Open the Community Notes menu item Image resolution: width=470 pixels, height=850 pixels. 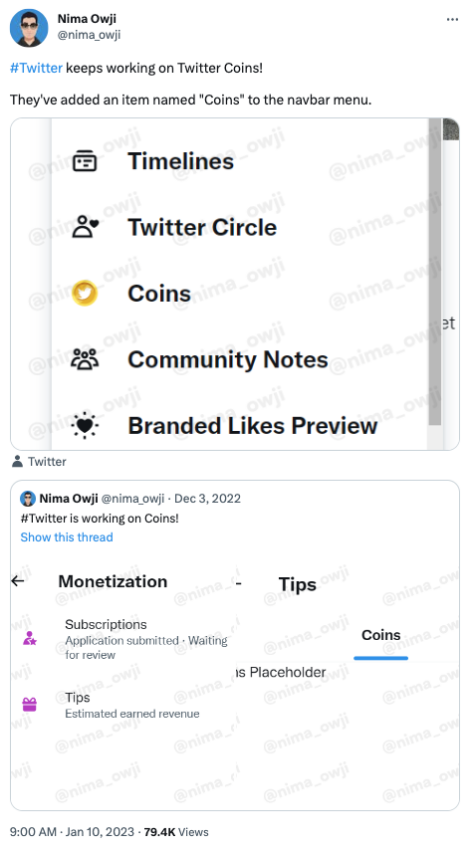199,359
